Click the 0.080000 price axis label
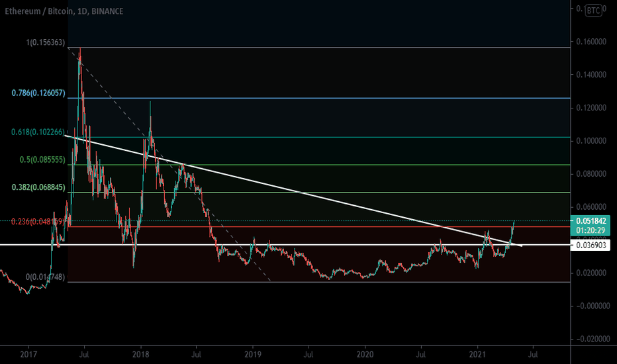This screenshot has height=364, width=617. [x=591, y=173]
